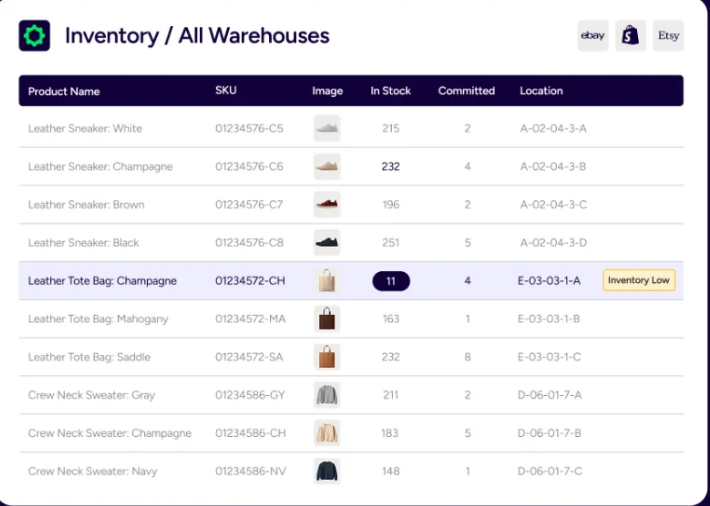710x506 pixels.
Task: Select Leather Tote Bag: Mahogany product name
Action: [x=98, y=319]
